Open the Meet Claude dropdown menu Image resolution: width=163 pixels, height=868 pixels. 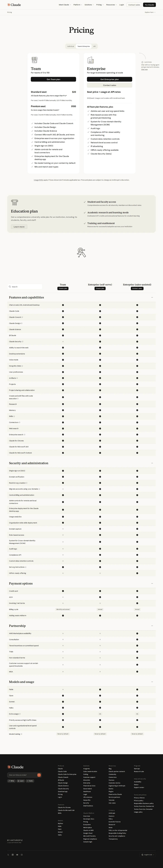pyautogui.click(x=65, y=5)
